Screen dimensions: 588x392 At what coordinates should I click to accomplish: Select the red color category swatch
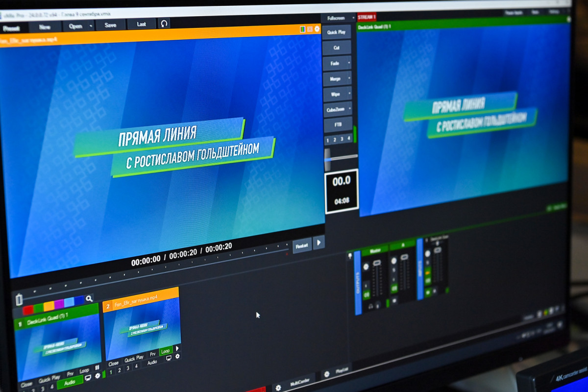coord(28,309)
